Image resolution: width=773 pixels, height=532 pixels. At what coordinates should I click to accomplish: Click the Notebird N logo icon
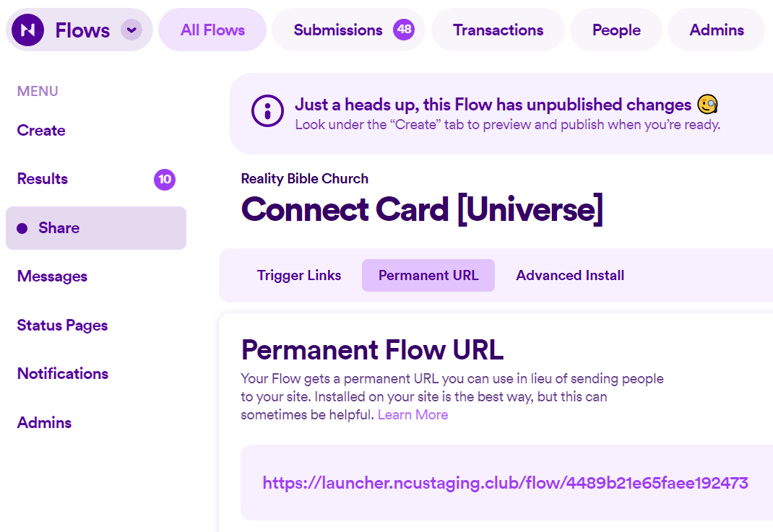(x=27, y=30)
